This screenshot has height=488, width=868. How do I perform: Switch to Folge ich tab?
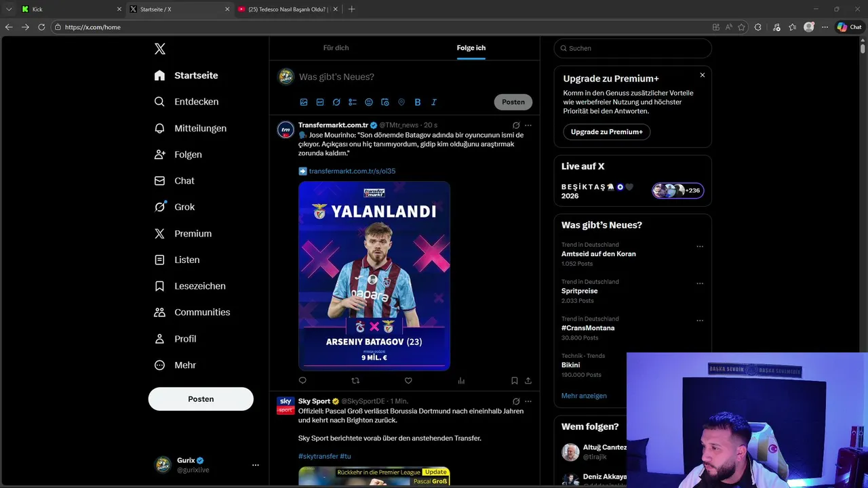[471, 47]
